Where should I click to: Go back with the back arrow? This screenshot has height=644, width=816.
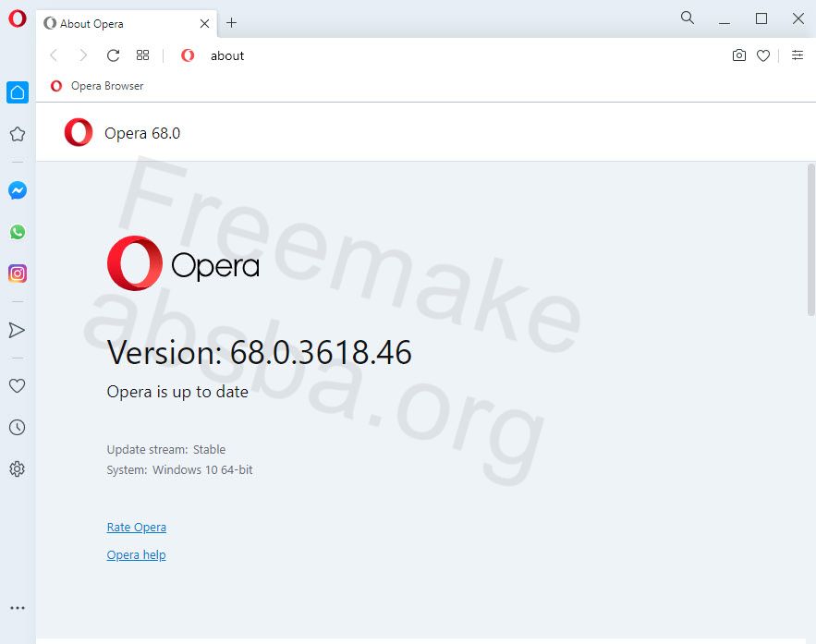coord(54,55)
